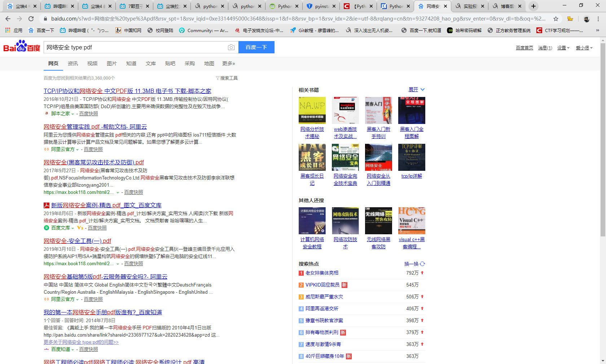Open the TCP/IP协议和网络安全 PDF result
606x364 pixels.
[x=127, y=91]
